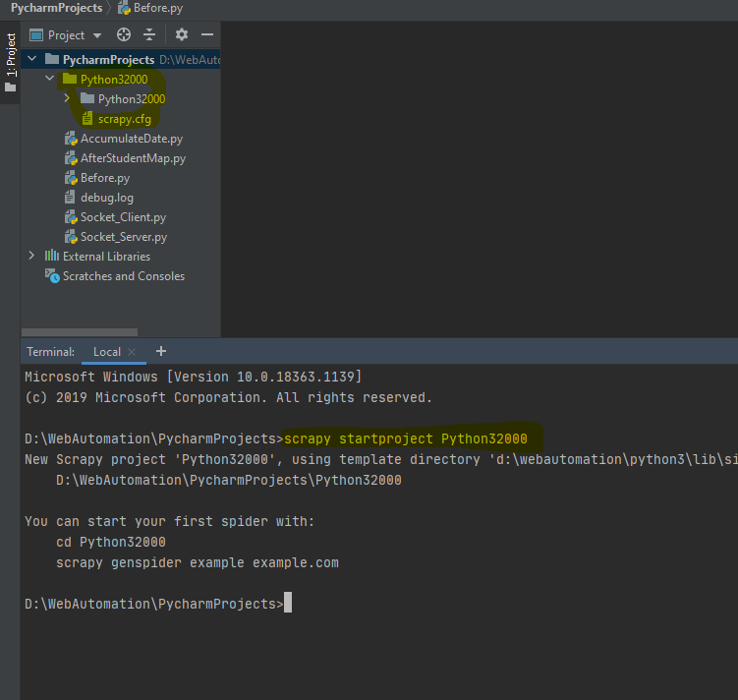
Task: Click 'cd Python32000' terminal line
Action: 111,542
